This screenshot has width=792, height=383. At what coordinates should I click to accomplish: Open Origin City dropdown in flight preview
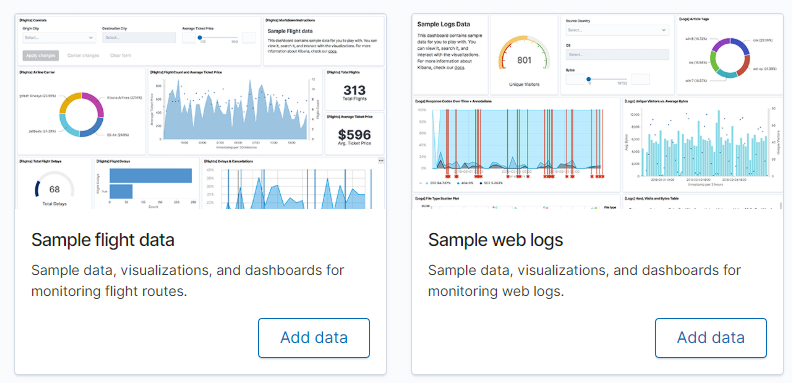pos(59,37)
